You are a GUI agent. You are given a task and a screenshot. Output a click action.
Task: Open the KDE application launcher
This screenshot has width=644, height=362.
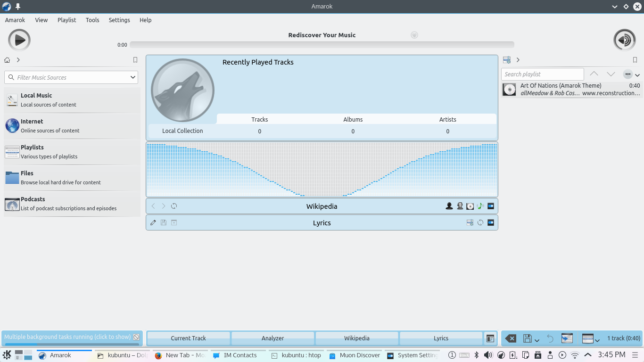[x=7, y=355]
